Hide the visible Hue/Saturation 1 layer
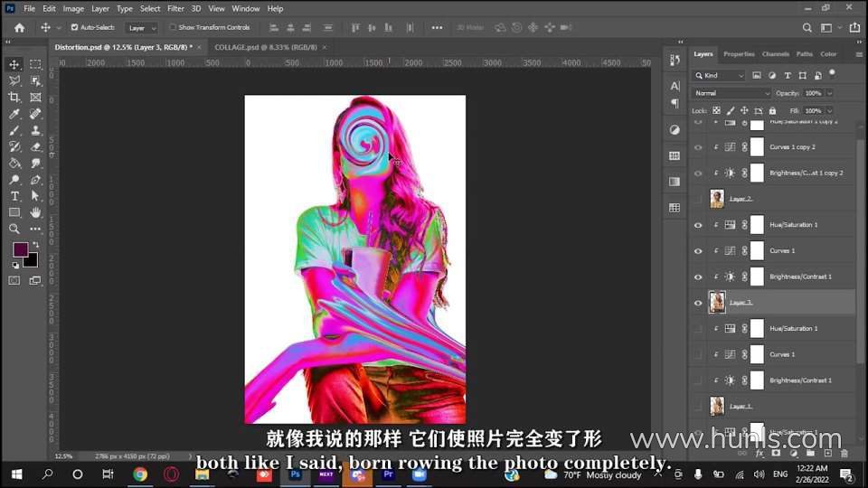The image size is (868, 488). click(x=697, y=225)
